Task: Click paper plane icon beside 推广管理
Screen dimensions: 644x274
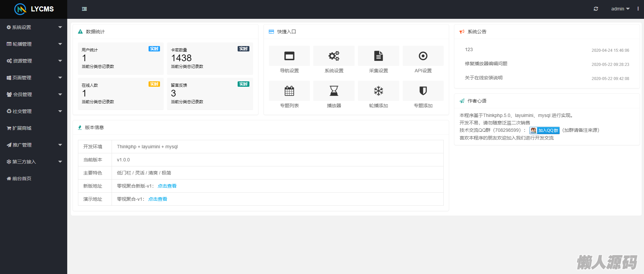Action: coord(9,145)
